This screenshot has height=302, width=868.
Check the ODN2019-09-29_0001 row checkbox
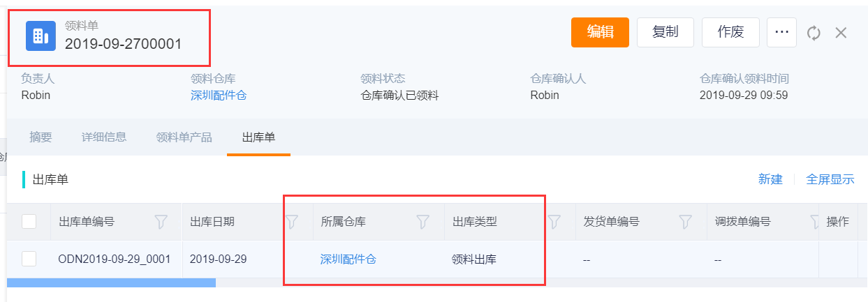(x=29, y=259)
